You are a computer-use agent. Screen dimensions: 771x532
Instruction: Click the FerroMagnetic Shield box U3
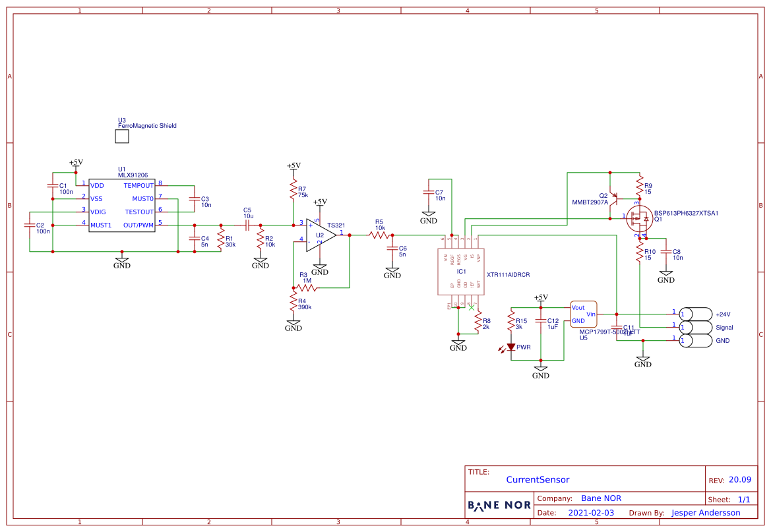tap(121, 136)
